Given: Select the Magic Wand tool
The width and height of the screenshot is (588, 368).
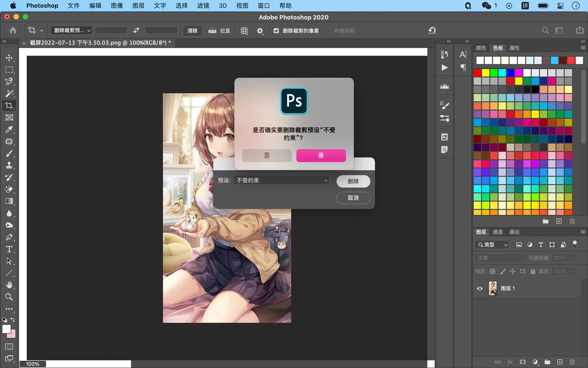Looking at the screenshot, I should pos(9,94).
